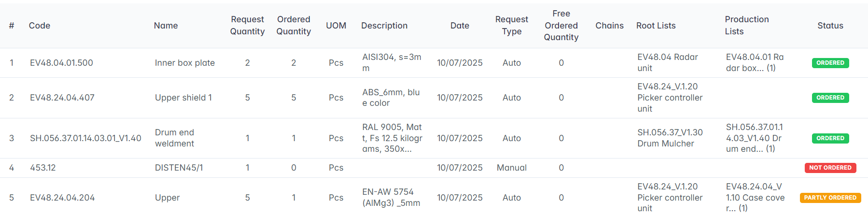
Task: Open the EV48.04 Radar unit root list
Action: click(667, 62)
